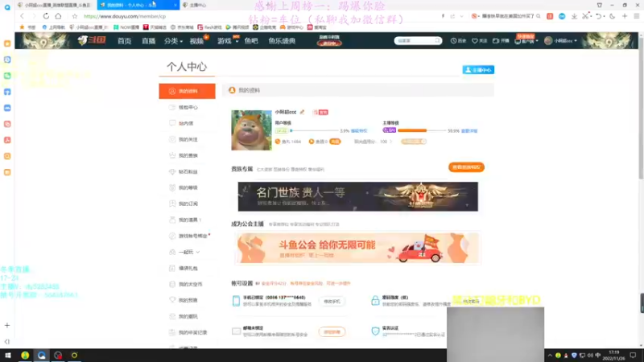Open user level privileges link

[x=359, y=131]
